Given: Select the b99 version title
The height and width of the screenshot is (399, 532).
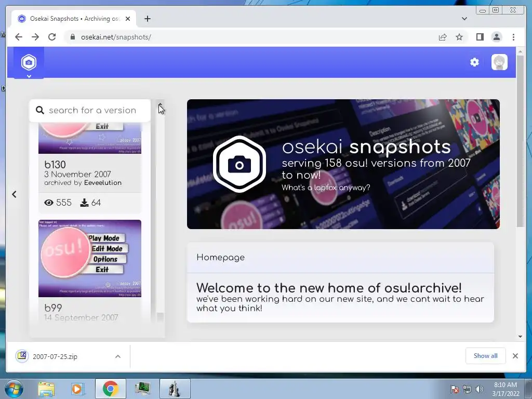Looking at the screenshot, I should tap(54, 308).
